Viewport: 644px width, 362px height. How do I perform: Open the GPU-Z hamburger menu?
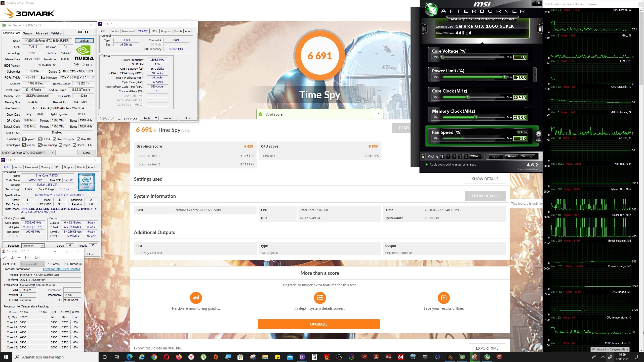93,32
